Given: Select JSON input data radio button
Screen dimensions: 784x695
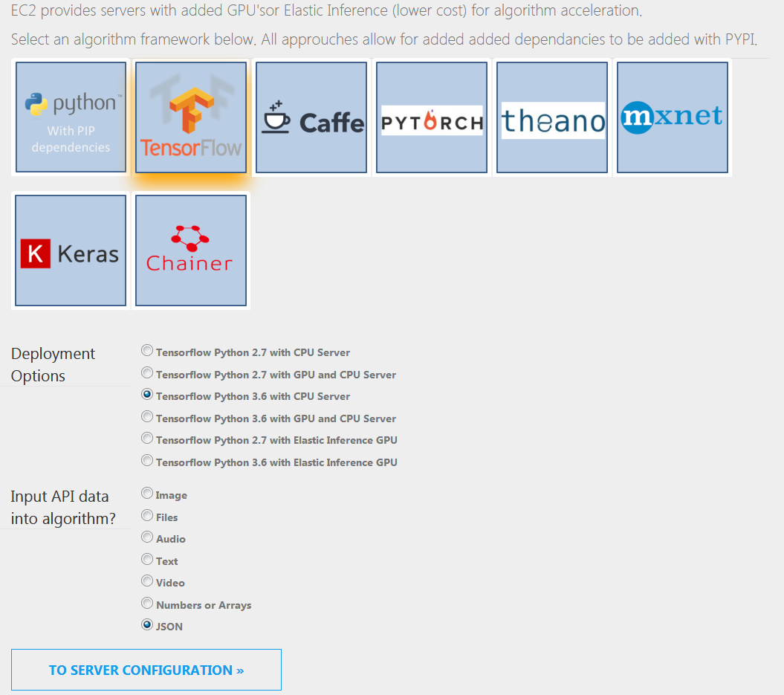Looking at the screenshot, I should (146, 624).
